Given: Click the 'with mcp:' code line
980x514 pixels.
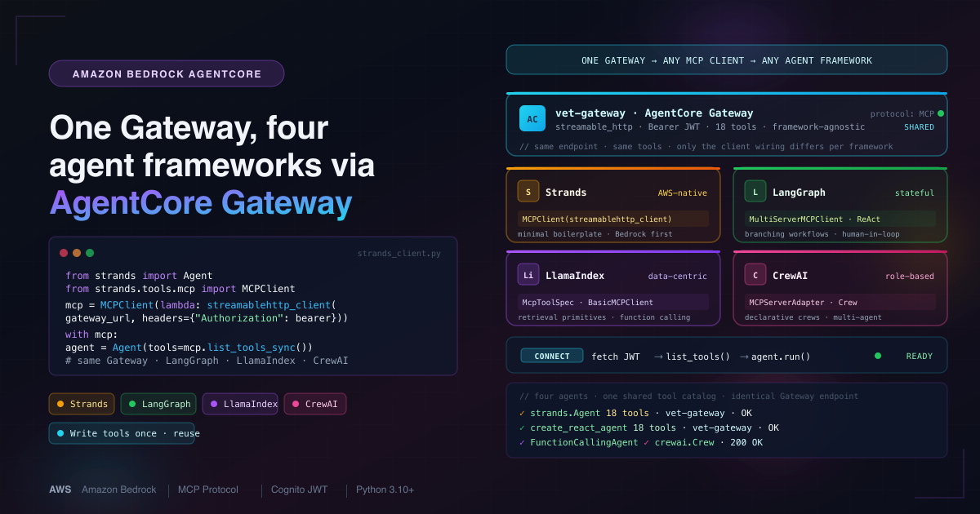Looking at the screenshot, I should [x=90, y=335].
